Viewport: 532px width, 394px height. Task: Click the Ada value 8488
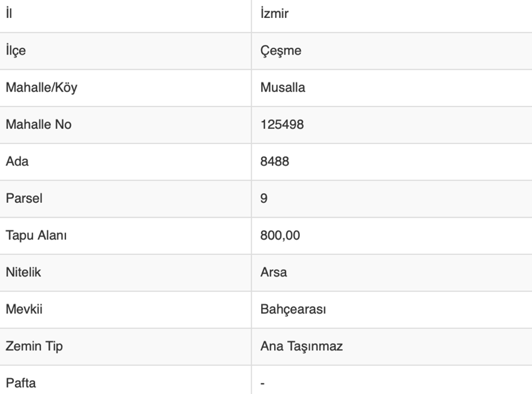tap(275, 162)
